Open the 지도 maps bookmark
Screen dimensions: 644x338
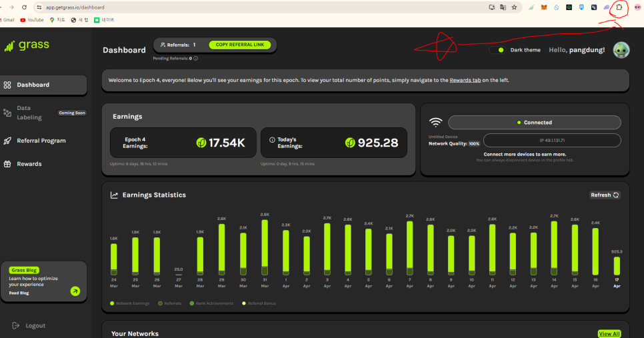tap(57, 20)
